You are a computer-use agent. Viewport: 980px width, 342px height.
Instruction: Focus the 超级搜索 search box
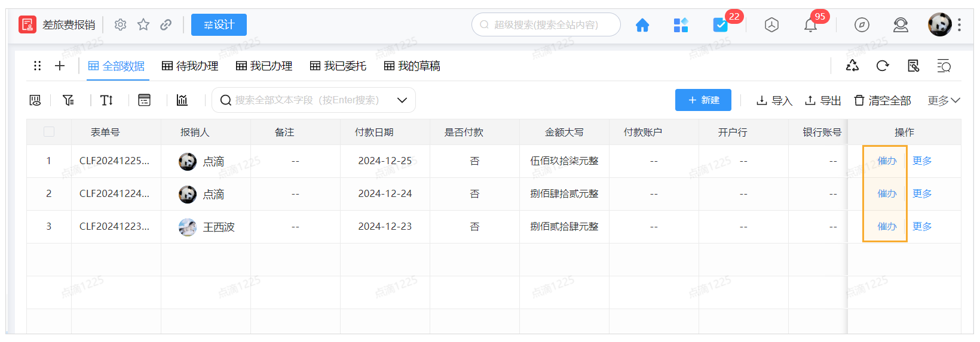coord(546,25)
